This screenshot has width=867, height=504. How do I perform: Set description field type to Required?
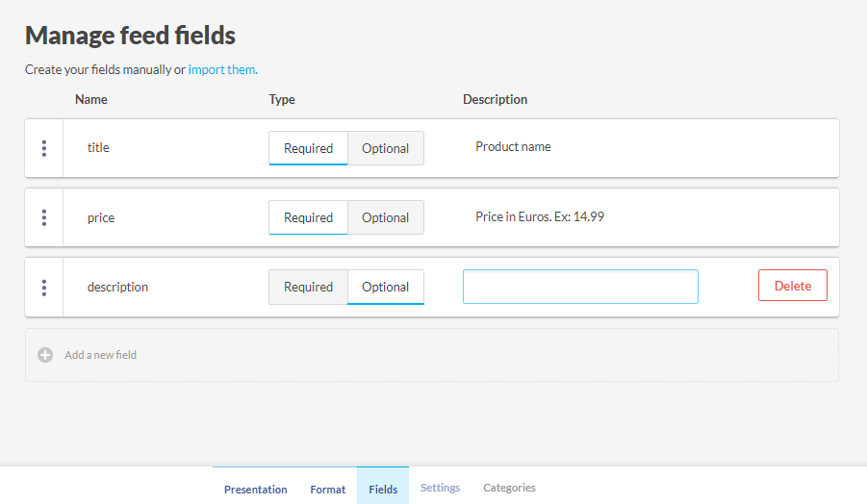tap(308, 287)
